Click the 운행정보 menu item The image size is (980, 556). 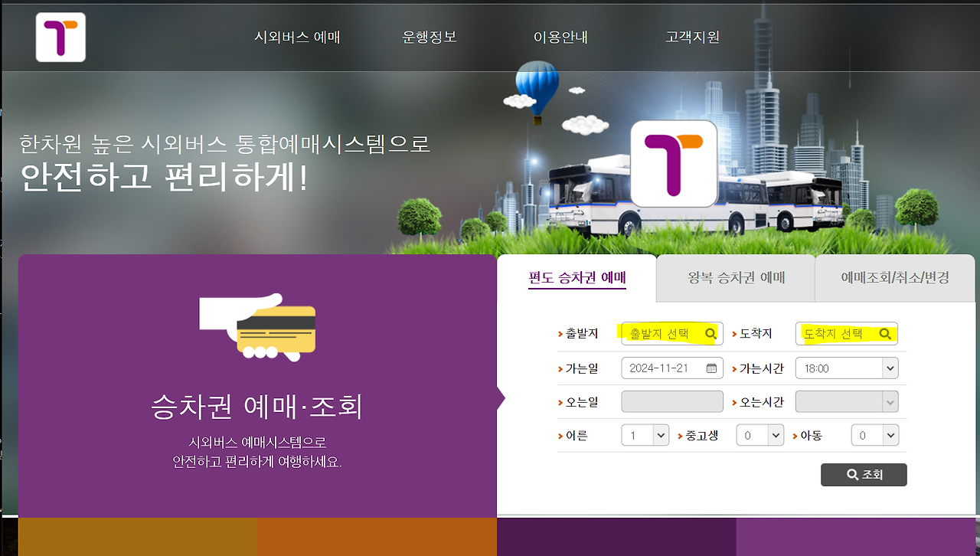coord(430,36)
